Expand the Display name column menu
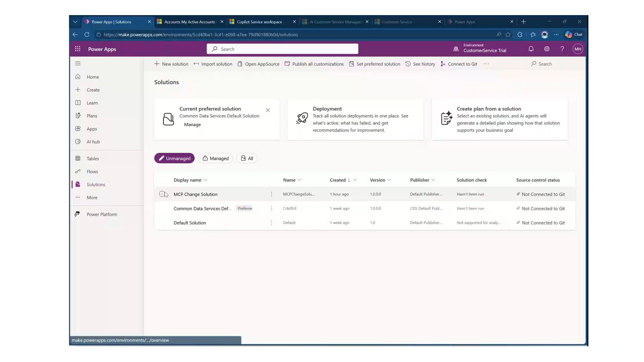This screenshot has width=644, height=362. tap(205, 180)
